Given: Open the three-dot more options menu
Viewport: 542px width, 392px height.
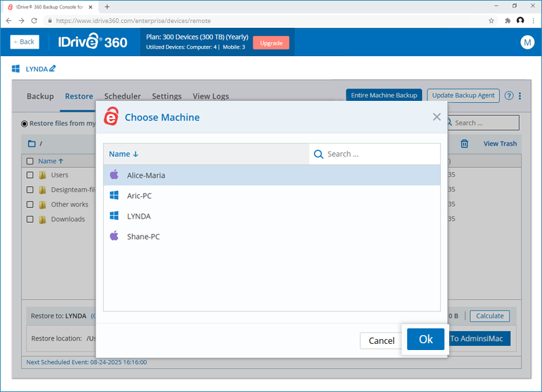Looking at the screenshot, I should coord(520,96).
